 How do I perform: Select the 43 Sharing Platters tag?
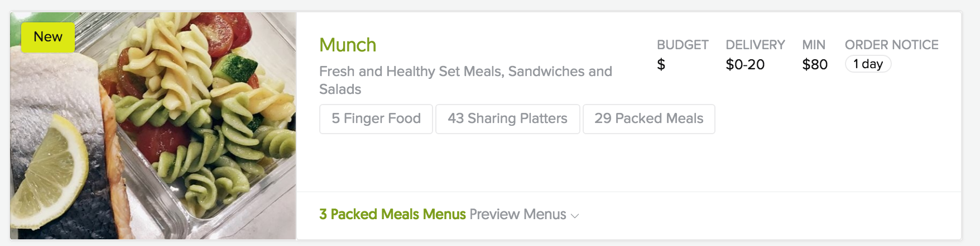pyautogui.click(x=507, y=119)
